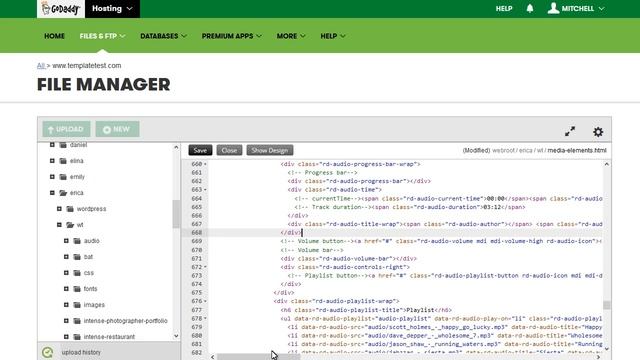Expand the fonts folder node

[66, 289]
